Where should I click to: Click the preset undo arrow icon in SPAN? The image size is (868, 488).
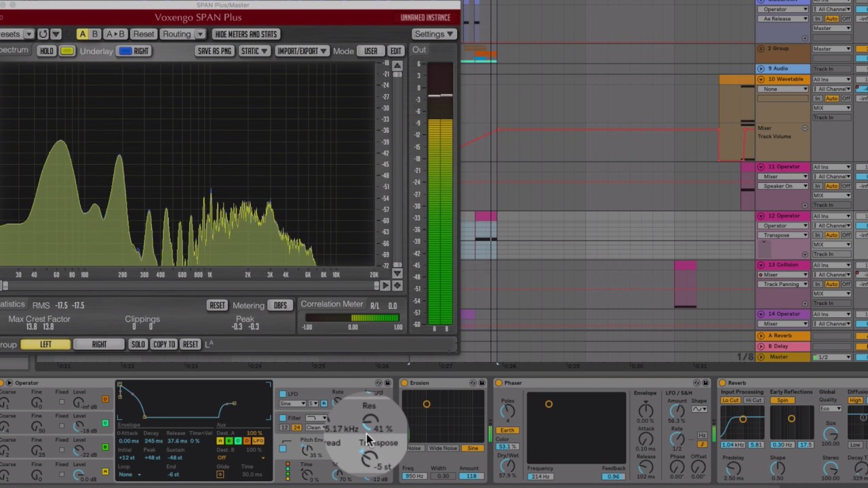click(43, 34)
